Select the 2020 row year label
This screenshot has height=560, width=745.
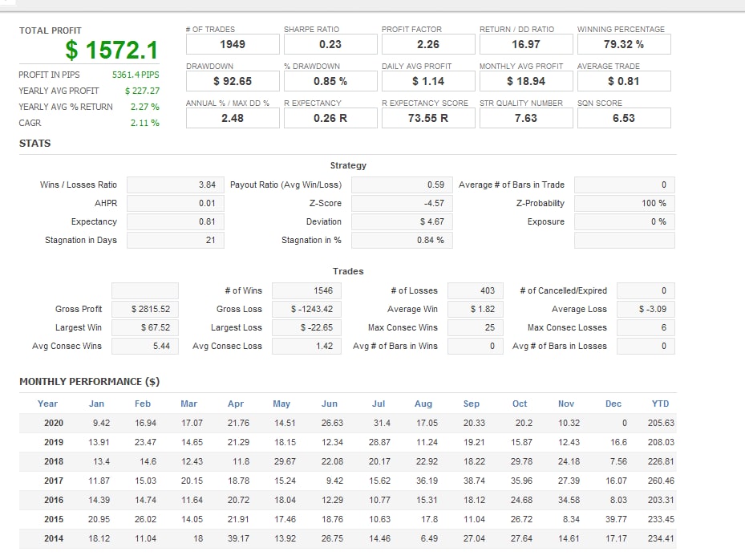coord(54,424)
